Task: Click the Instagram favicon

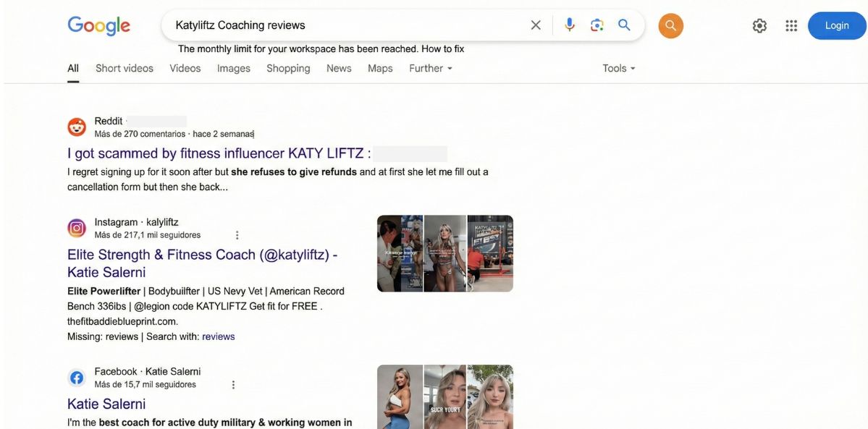Action: coord(77,228)
